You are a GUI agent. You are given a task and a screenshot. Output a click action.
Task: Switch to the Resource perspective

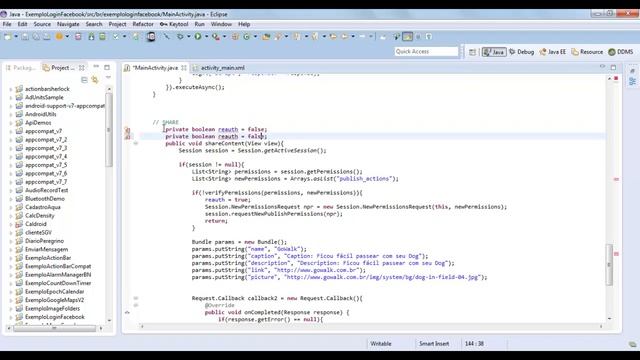(x=587, y=52)
